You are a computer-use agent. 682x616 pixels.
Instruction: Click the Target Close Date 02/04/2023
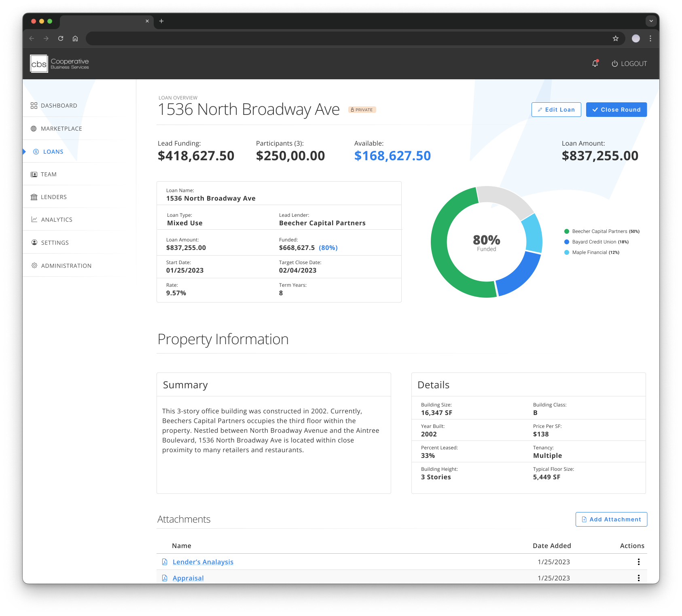[298, 270]
